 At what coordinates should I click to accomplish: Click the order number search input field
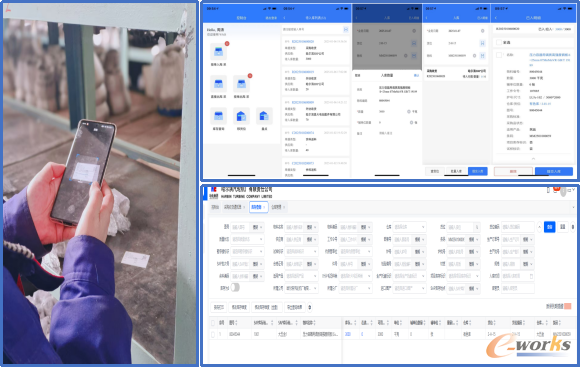tap(312, 29)
